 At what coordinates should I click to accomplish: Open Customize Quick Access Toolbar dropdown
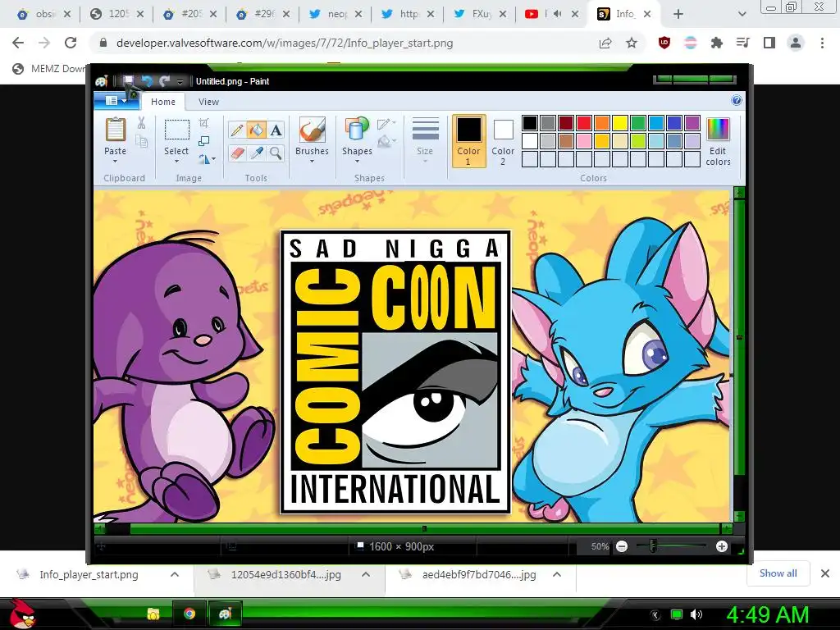click(180, 81)
